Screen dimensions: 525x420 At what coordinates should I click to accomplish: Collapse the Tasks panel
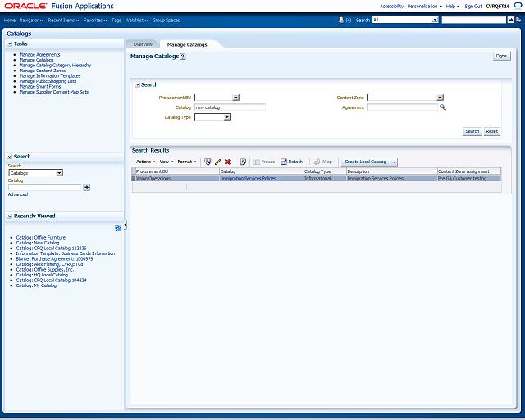click(10, 43)
